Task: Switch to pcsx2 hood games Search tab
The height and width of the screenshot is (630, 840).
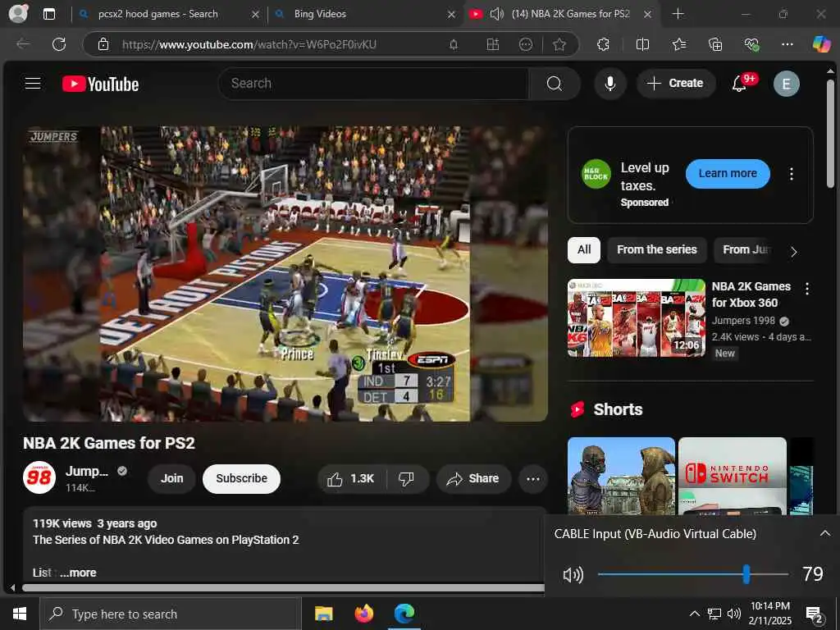Action: (x=167, y=14)
